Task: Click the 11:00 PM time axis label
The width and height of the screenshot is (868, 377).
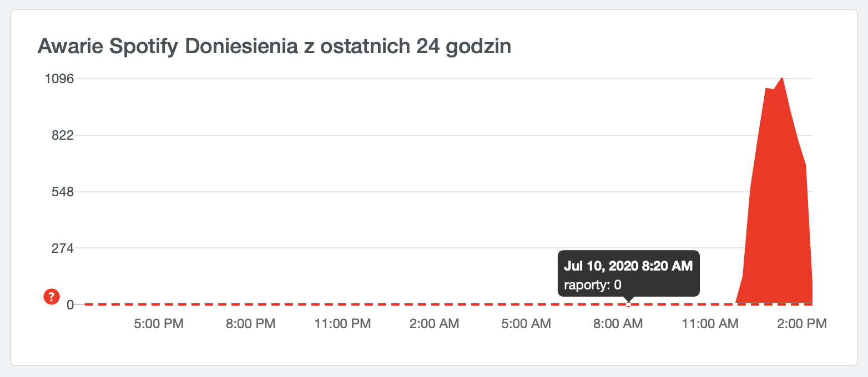Action: [342, 324]
